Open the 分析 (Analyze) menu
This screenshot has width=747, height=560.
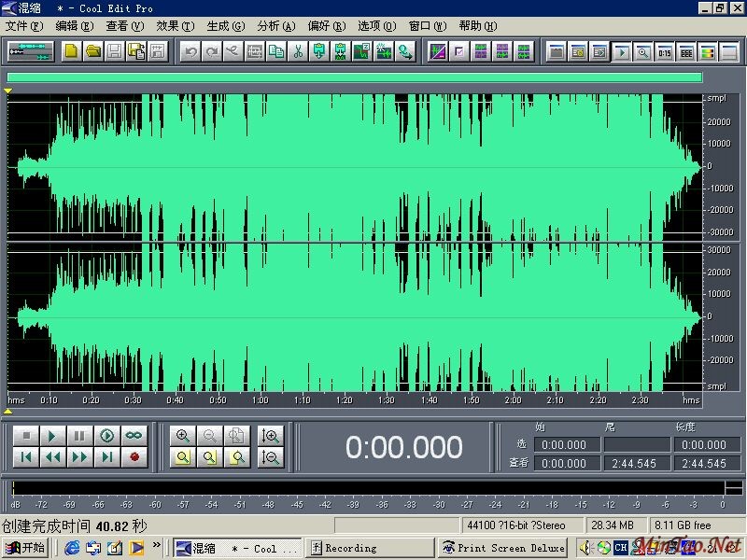coord(275,26)
